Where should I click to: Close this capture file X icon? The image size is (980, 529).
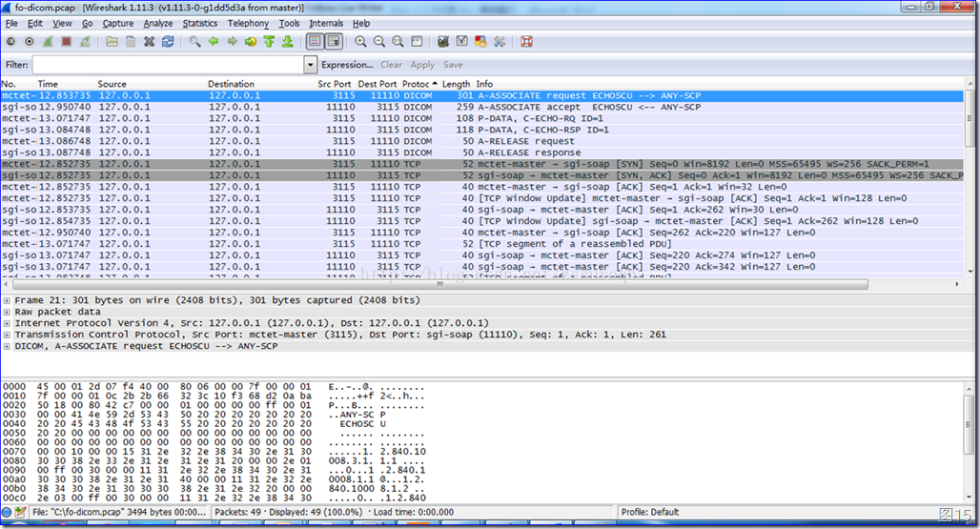(149, 42)
